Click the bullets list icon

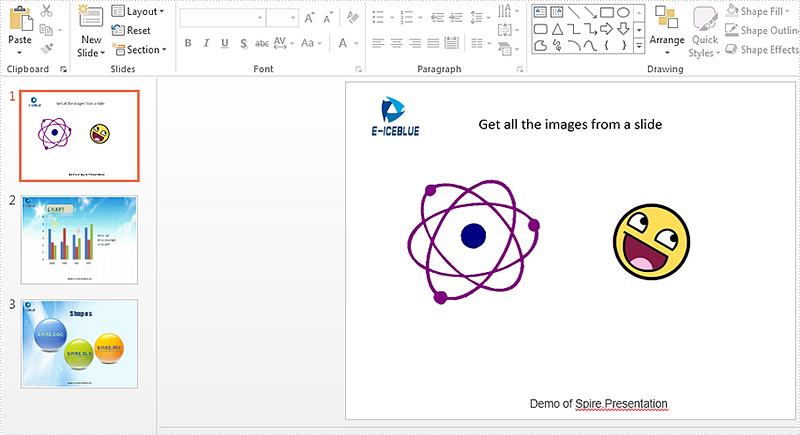pos(378,18)
